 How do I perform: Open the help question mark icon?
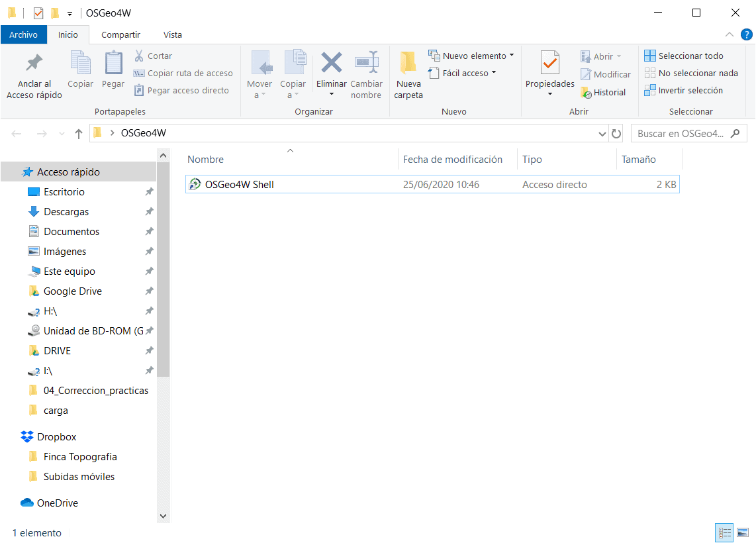(x=746, y=34)
